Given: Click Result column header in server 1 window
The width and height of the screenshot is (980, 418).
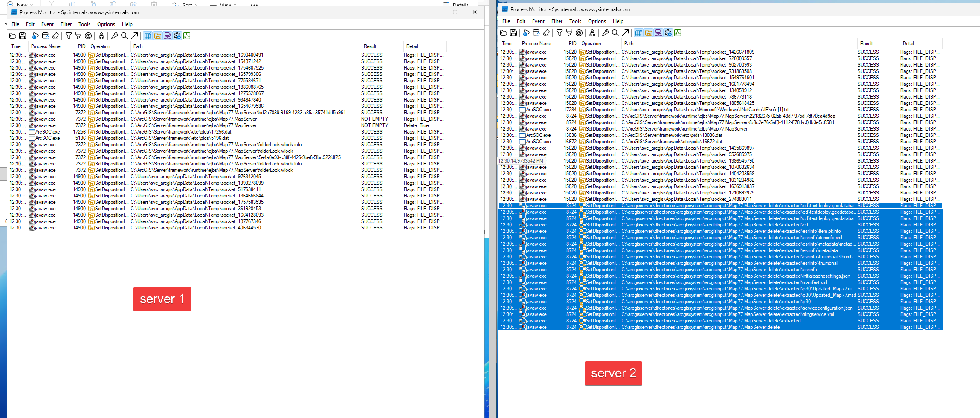Looking at the screenshot, I should click(382, 46).
